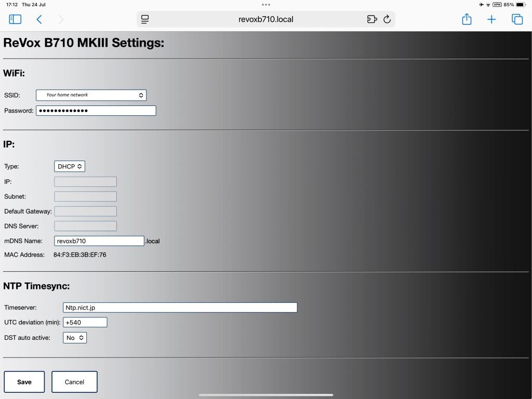Image resolution: width=532 pixels, height=399 pixels.
Task: Tap the three-dot multitasking control
Action: [x=266, y=5]
